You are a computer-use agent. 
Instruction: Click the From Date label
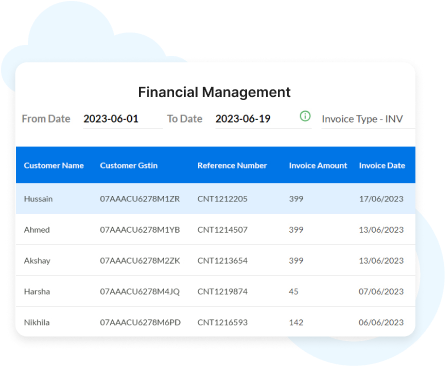(x=46, y=119)
